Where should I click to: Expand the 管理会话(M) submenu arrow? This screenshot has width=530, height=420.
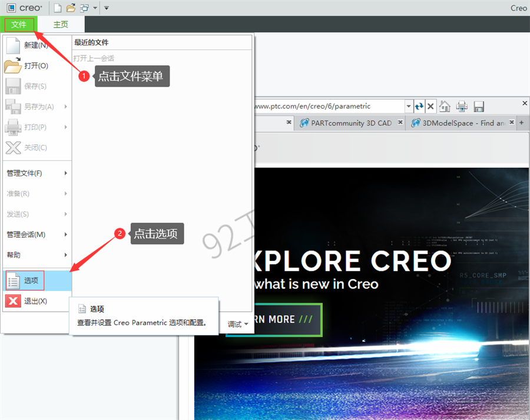[65, 234]
